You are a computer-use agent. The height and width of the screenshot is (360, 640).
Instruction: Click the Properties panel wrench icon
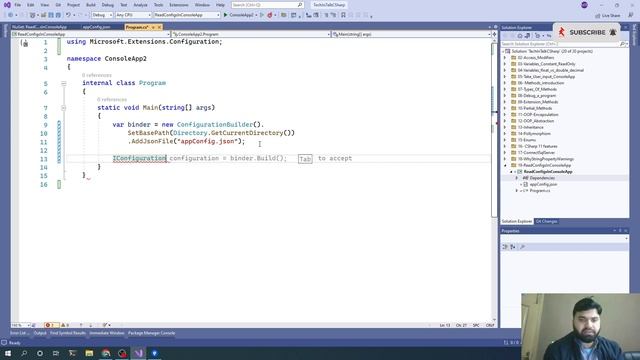pos(522,247)
